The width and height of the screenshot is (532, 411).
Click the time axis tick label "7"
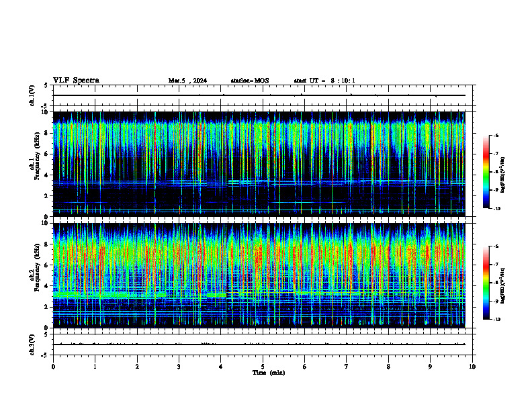(347, 367)
